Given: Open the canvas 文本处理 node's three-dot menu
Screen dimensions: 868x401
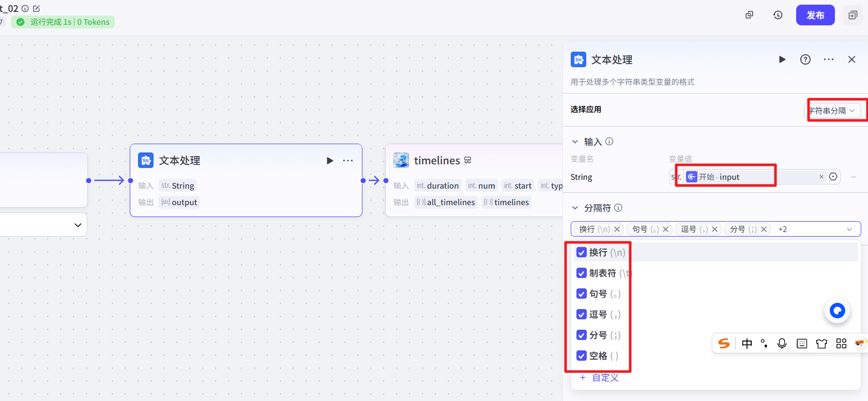Looking at the screenshot, I should tap(348, 161).
